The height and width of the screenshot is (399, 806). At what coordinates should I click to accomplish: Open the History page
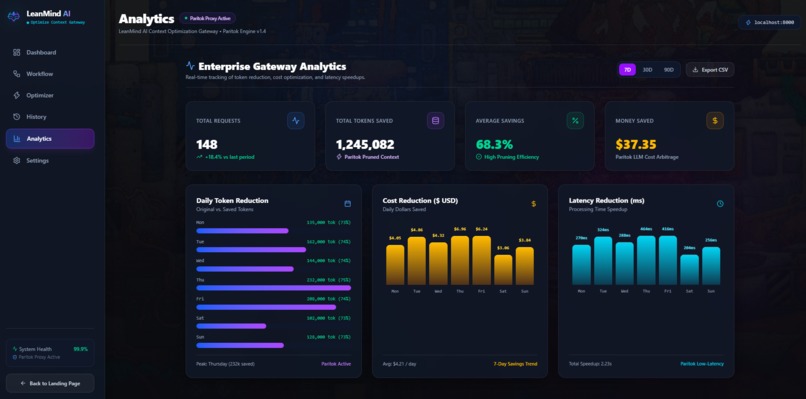[x=50, y=117]
